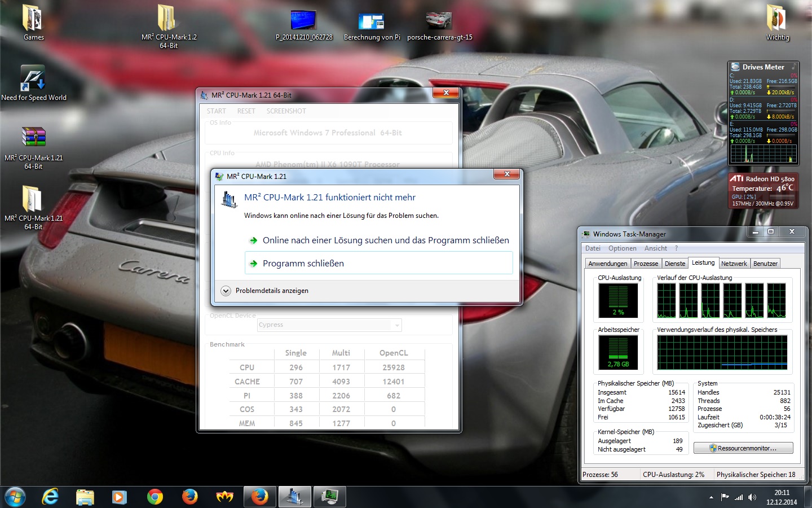This screenshot has height=508, width=812.
Task: Click the CPU Single score 296
Action: pyautogui.click(x=296, y=367)
